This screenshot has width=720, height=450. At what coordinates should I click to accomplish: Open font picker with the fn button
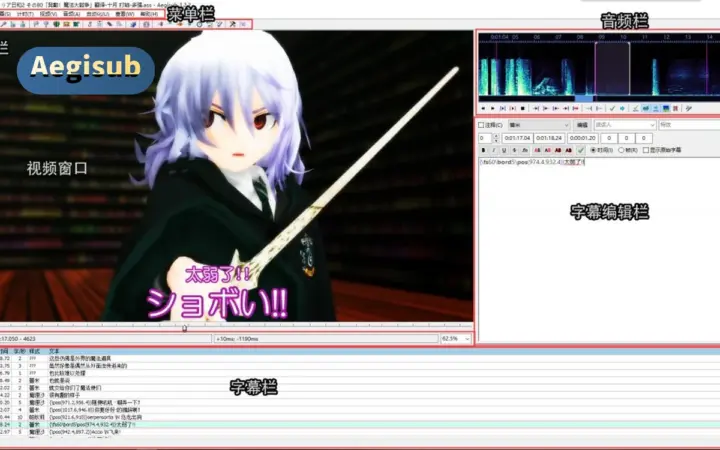point(525,150)
